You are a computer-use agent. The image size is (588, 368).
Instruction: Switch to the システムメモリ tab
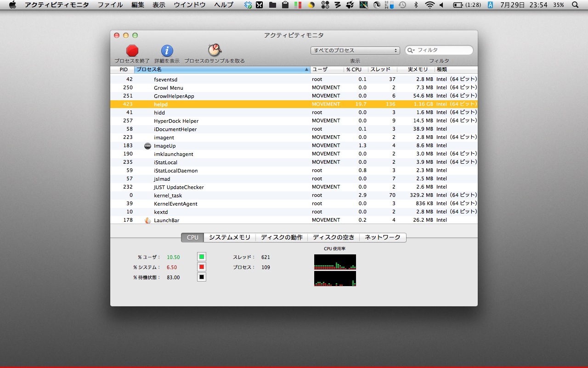pyautogui.click(x=230, y=237)
